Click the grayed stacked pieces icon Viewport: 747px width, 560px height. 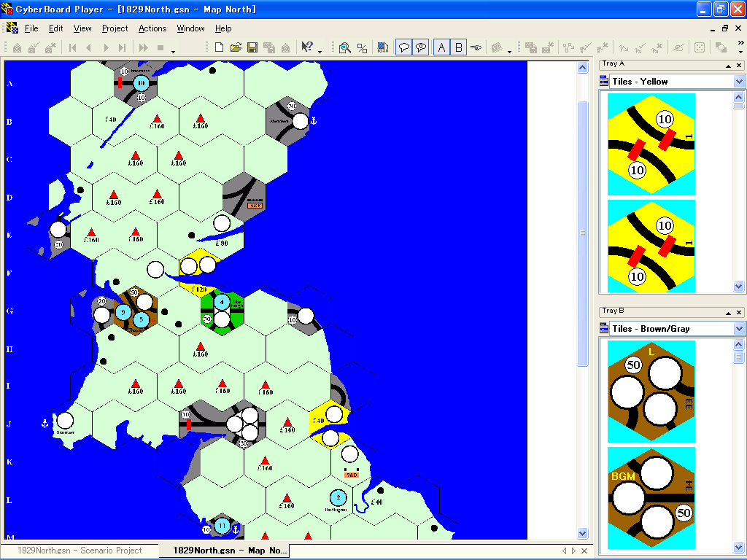point(721,47)
